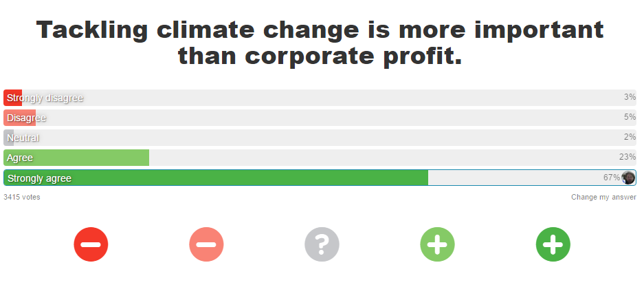Select the Neutral poll option
This screenshot has height=307, width=644.
[x=320, y=138]
